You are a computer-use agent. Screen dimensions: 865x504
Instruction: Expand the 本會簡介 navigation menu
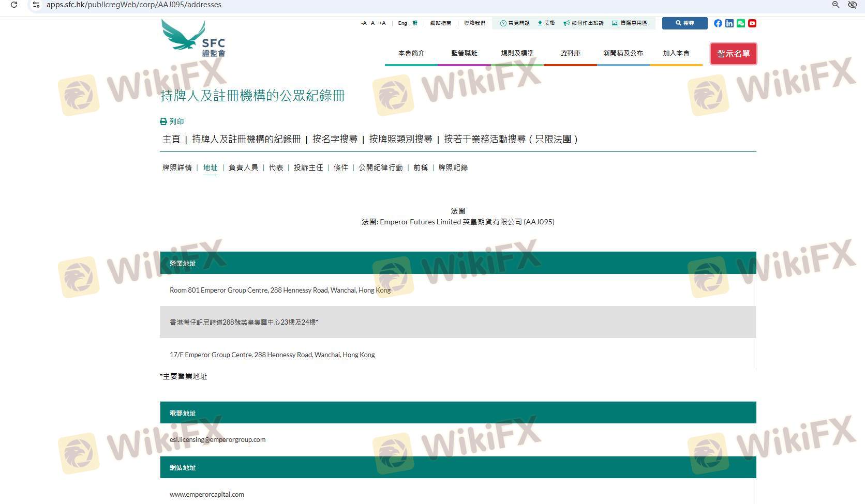[x=411, y=53]
